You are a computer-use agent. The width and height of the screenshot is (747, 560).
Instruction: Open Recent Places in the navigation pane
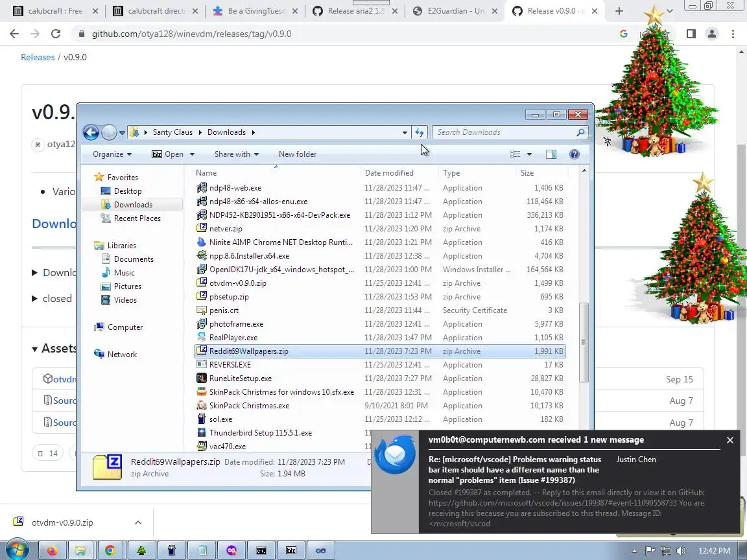click(137, 218)
